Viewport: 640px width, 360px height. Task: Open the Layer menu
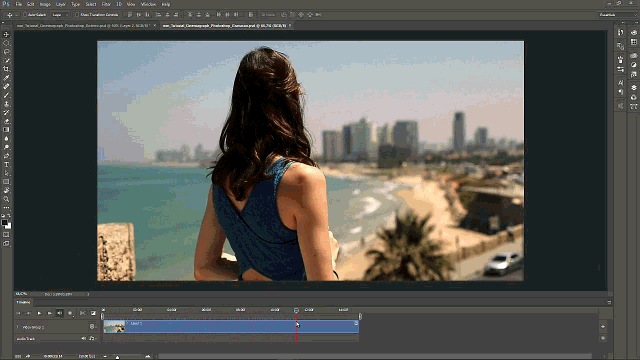pyautogui.click(x=60, y=4)
